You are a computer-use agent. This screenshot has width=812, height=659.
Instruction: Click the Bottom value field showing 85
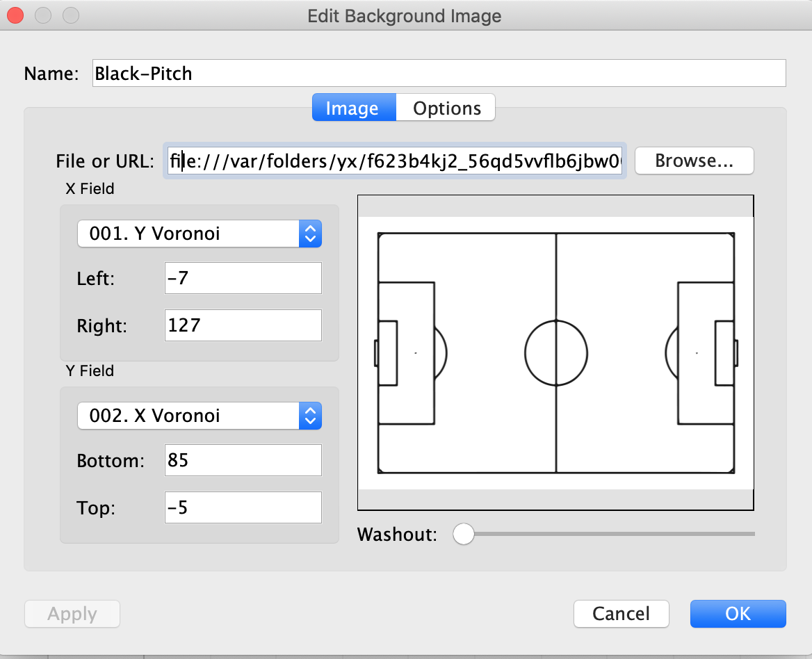(x=243, y=460)
